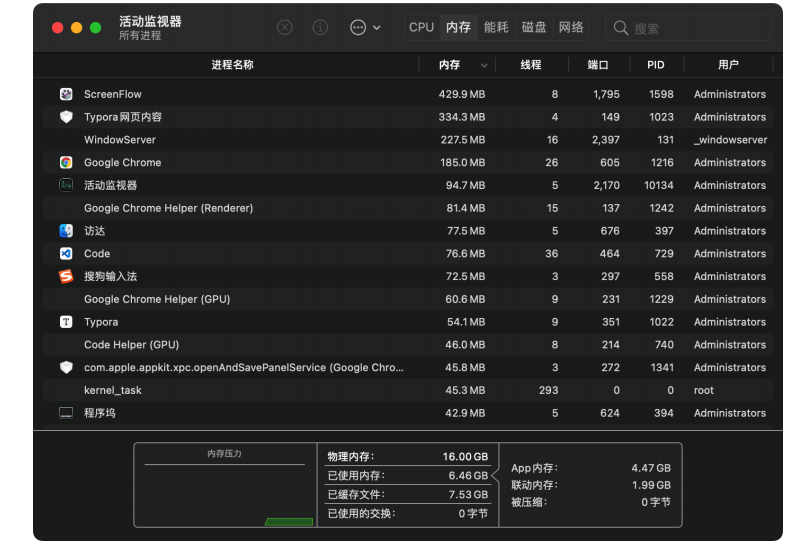Click the search magnifier icon
Screen dimensions: 806x551
[621, 28]
